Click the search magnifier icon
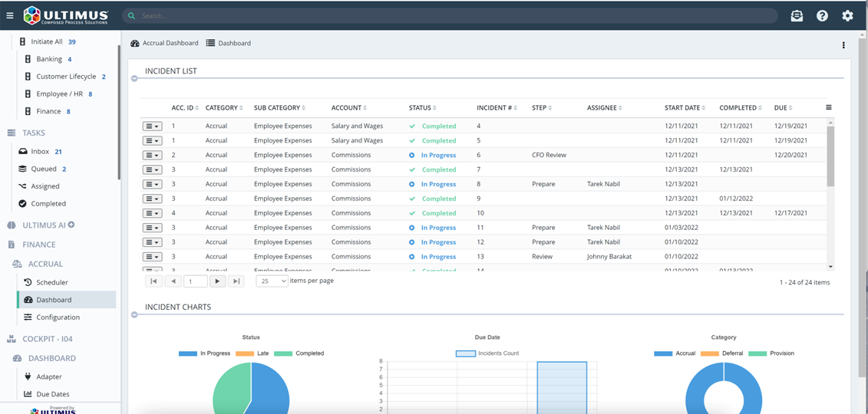 click(x=132, y=16)
